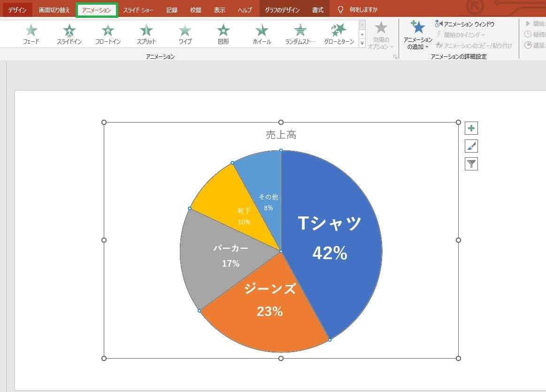Expand the animation gallery with More arrow

[x=362, y=44]
